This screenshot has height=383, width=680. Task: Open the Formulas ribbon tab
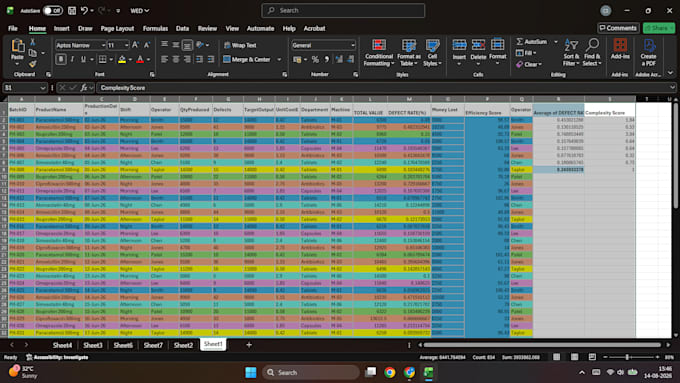pyautogui.click(x=155, y=28)
